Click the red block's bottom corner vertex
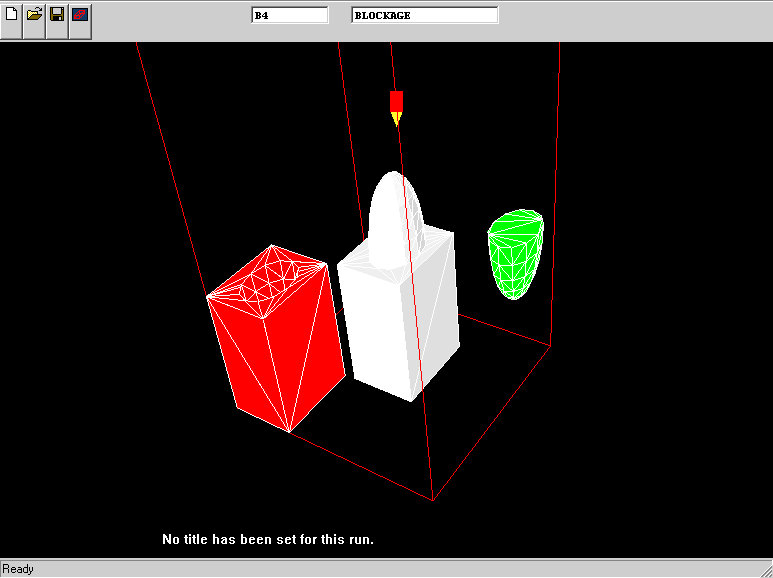The height and width of the screenshot is (578, 773). click(x=289, y=433)
